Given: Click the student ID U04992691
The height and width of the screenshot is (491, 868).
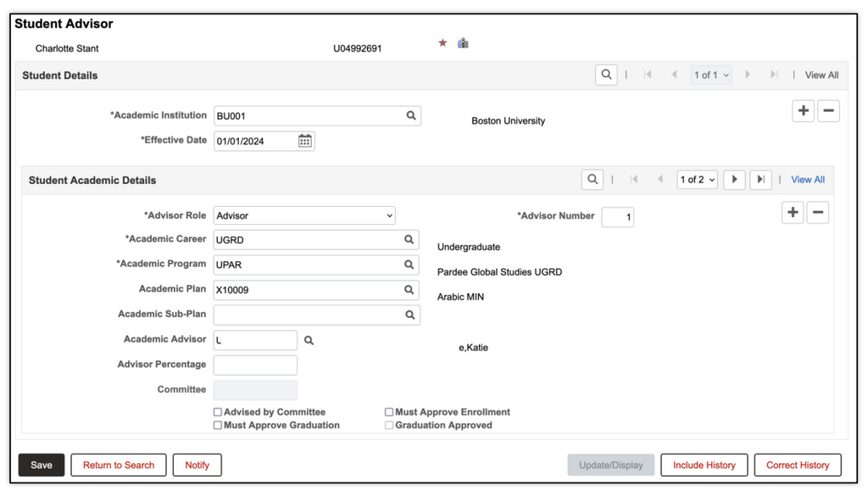Looking at the screenshot, I should [x=358, y=48].
